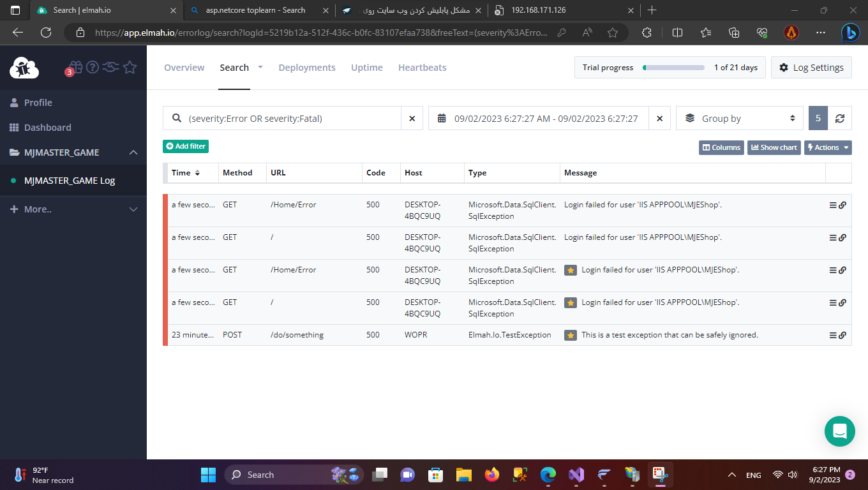868x490 pixels.
Task: Clear the severity search query with X
Action: point(412,119)
